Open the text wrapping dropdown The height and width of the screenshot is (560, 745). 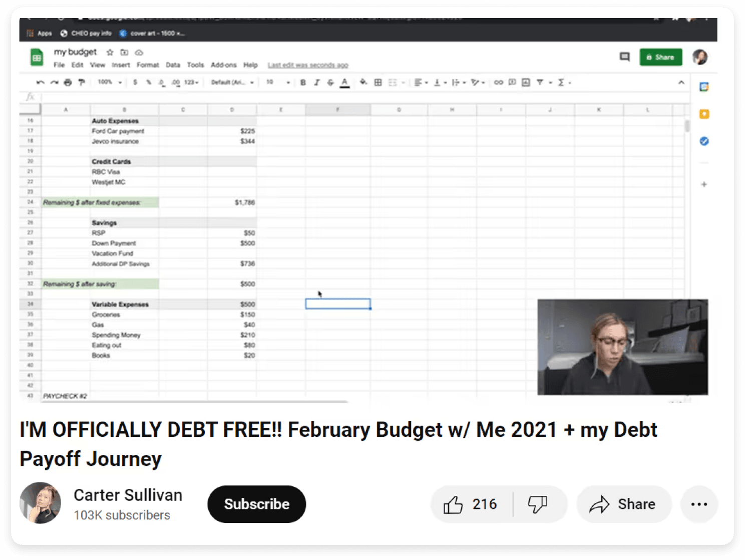(x=459, y=82)
